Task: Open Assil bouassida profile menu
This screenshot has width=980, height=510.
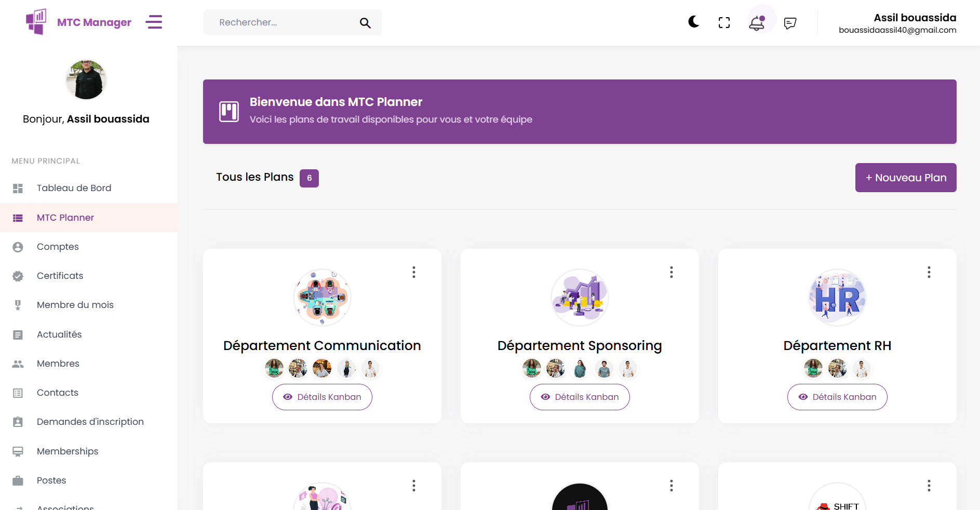Action: [x=897, y=23]
